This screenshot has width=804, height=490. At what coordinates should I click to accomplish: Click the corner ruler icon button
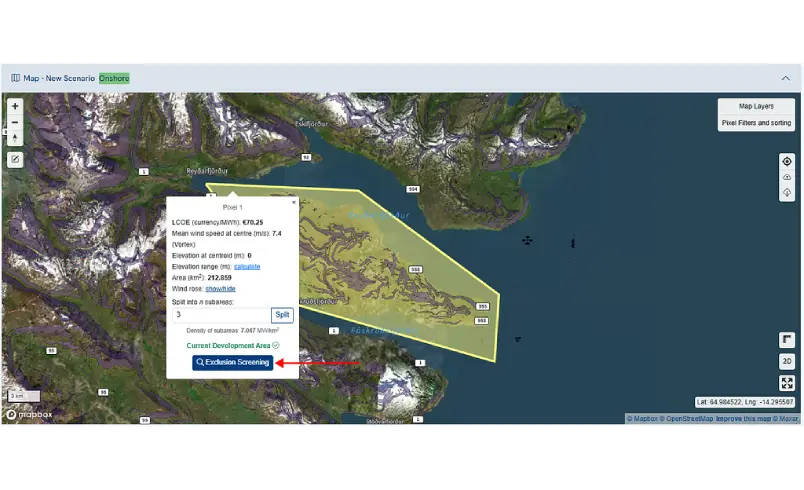pos(787,340)
